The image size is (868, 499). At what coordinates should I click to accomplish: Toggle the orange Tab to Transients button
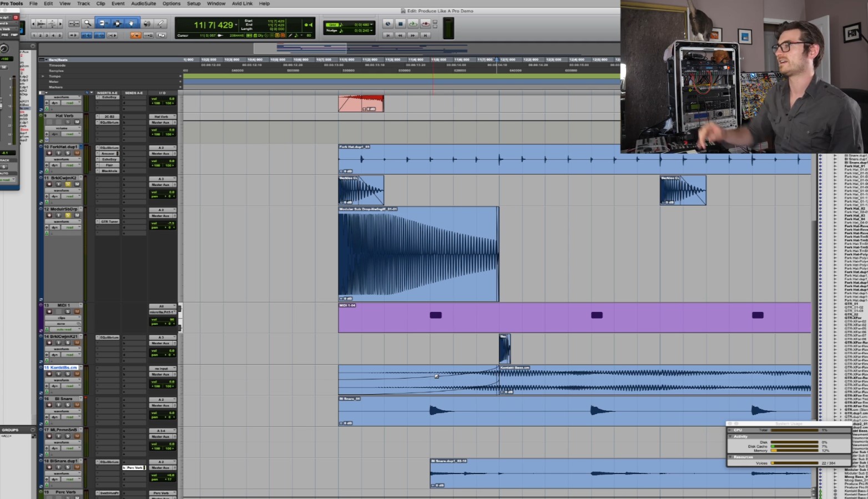(135, 35)
